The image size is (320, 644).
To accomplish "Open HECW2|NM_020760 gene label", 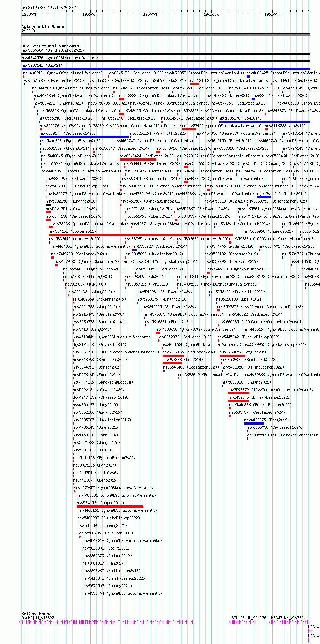I will 287,618.
